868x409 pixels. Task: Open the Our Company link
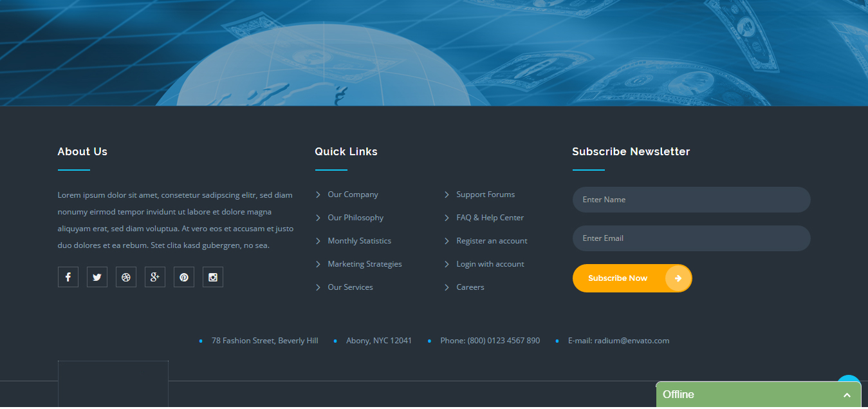(353, 195)
